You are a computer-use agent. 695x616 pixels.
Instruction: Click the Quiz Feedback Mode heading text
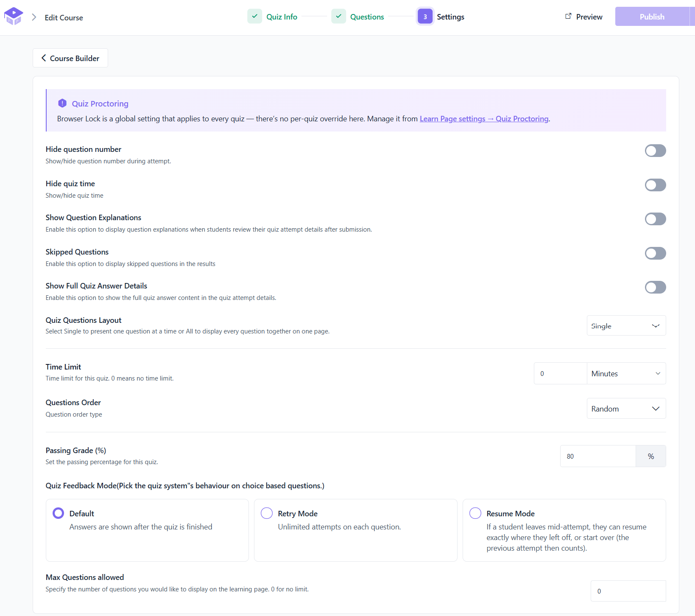click(x=185, y=486)
